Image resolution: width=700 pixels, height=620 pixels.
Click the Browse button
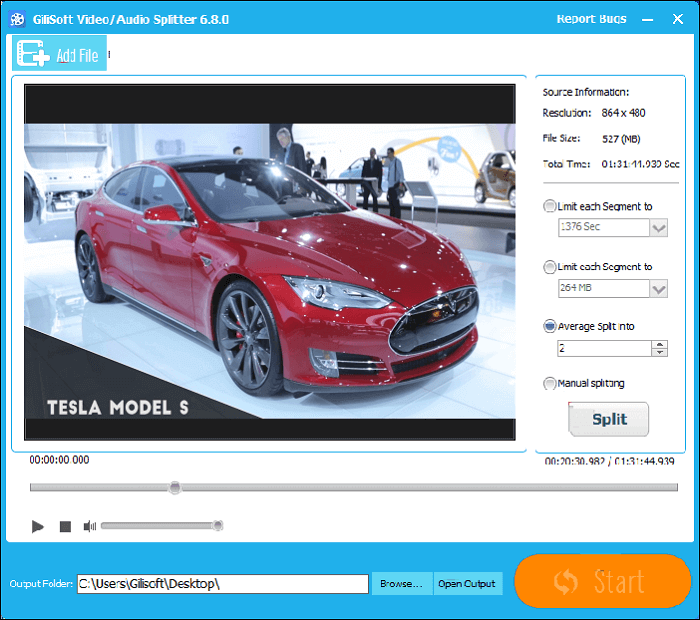[401, 584]
